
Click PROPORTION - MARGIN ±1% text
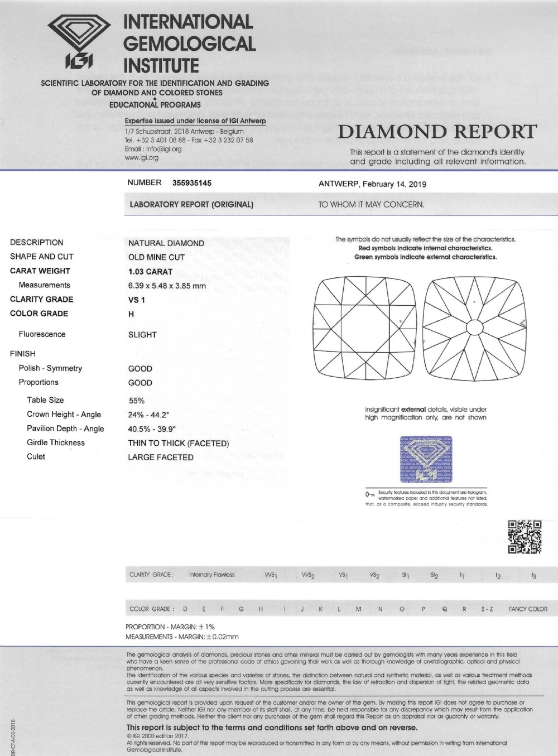point(170,627)
